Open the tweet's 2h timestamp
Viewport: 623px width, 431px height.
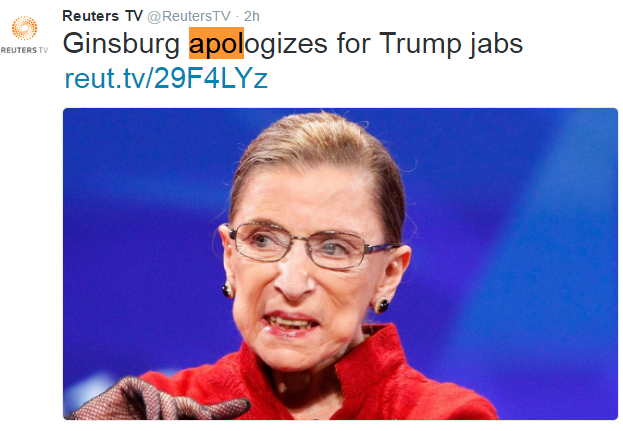coord(252,16)
